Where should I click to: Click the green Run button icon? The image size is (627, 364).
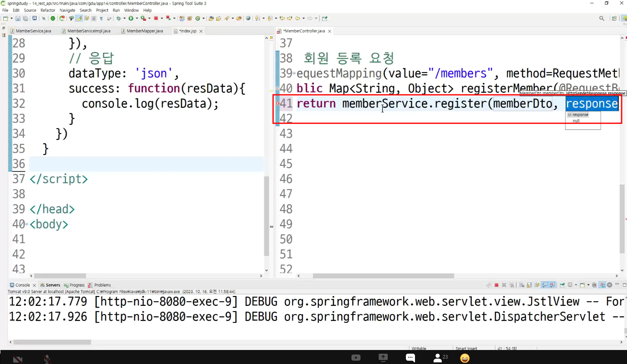(x=131, y=19)
